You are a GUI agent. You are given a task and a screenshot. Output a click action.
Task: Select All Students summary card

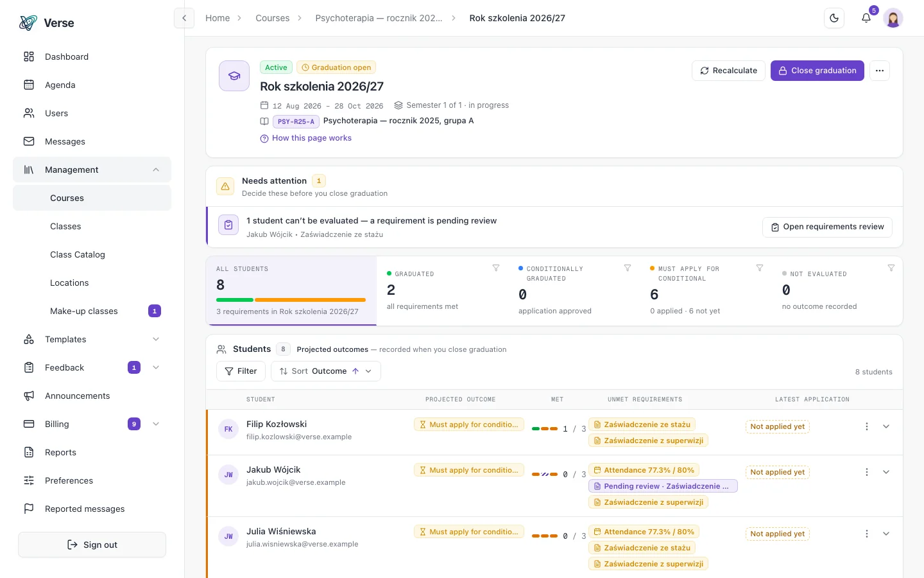(x=291, y=291)
